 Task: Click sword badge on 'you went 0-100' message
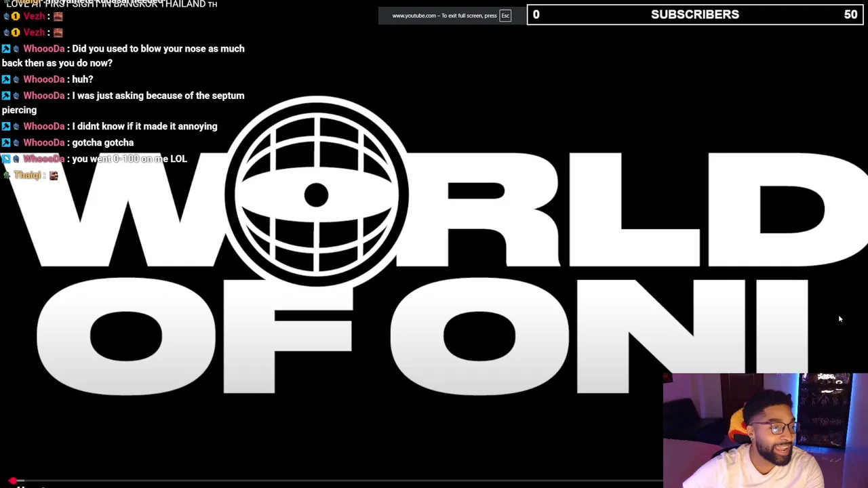tap(6, 159)
